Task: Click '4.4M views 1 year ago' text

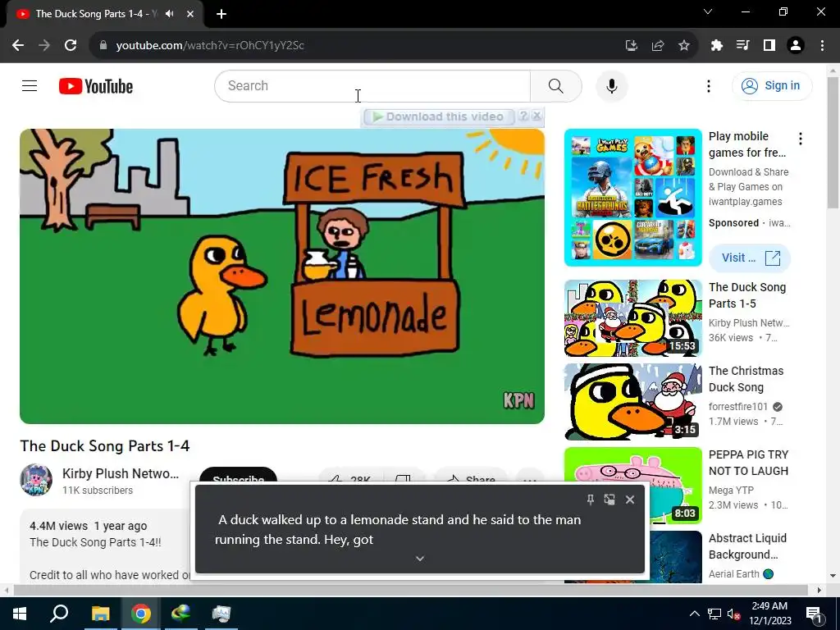Action: [x=89, y=526]
